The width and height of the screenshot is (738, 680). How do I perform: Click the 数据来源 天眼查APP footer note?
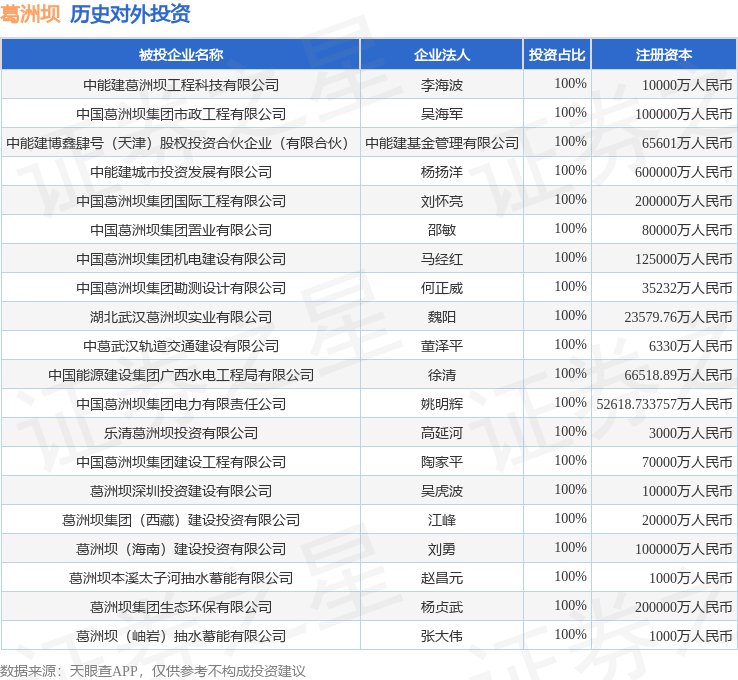[x=152, y=671]
